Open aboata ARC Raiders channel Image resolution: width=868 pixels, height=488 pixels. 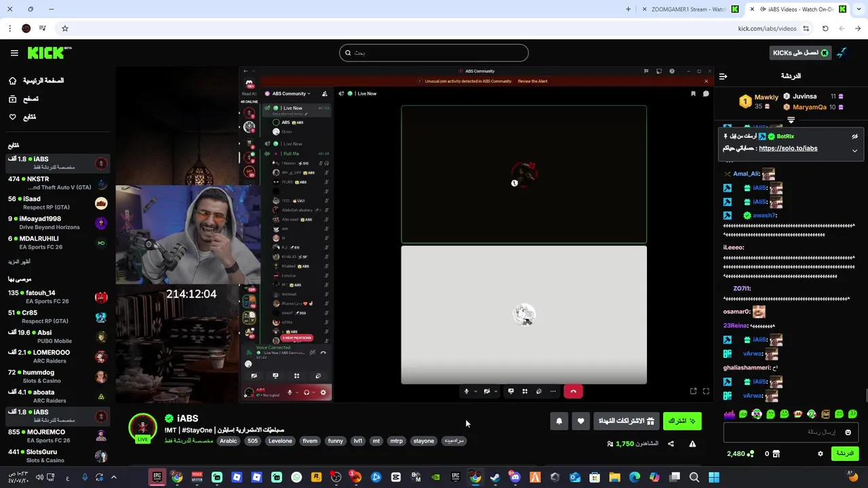(58, 396)
